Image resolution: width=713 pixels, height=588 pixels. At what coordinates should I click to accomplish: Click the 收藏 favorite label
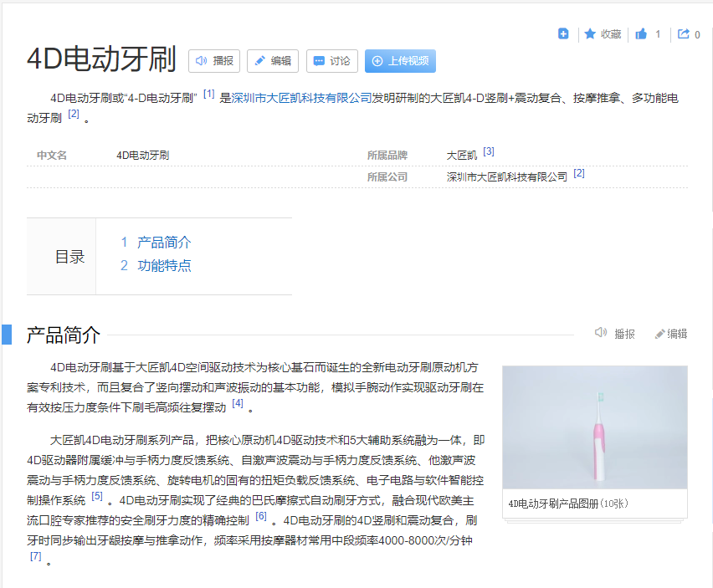tap(611, 34)
